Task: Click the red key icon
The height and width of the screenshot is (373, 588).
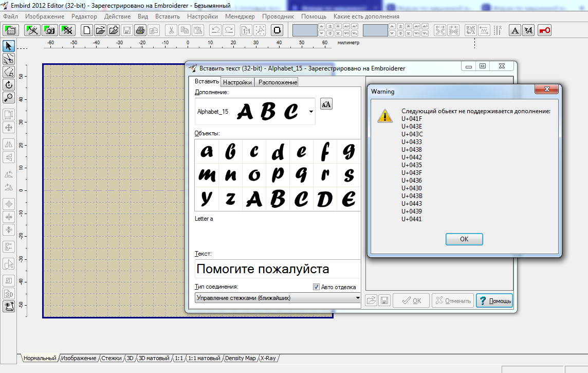Action: click(544, 30)
